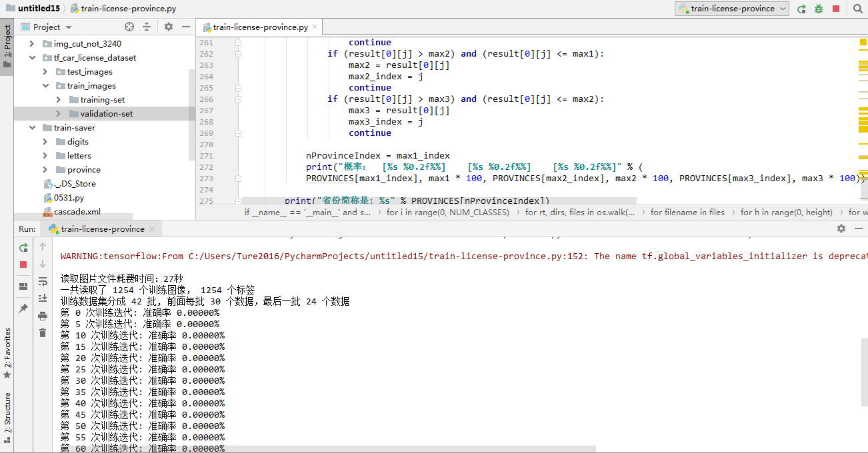
Task: Select the train-license-province tab in Run panel
Action: [x=102, y=229]
